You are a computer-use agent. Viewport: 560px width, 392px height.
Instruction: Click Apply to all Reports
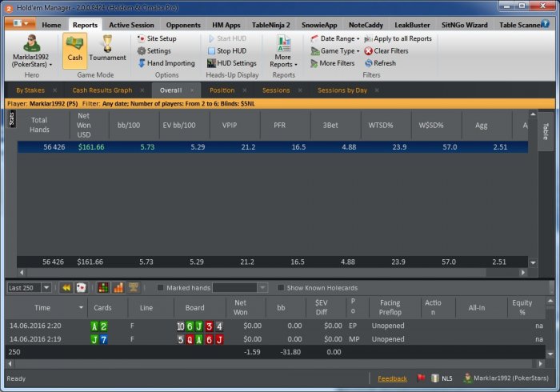tap(398, 38)
